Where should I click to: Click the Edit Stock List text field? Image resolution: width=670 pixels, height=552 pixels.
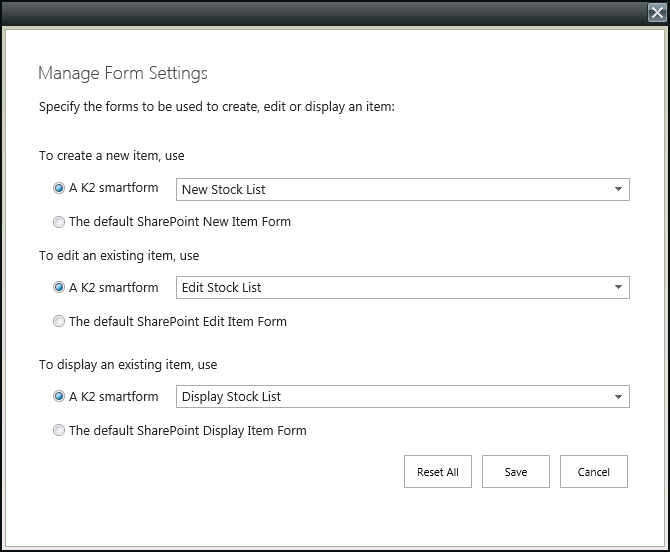pyautogui.click(x=390, y=288)
